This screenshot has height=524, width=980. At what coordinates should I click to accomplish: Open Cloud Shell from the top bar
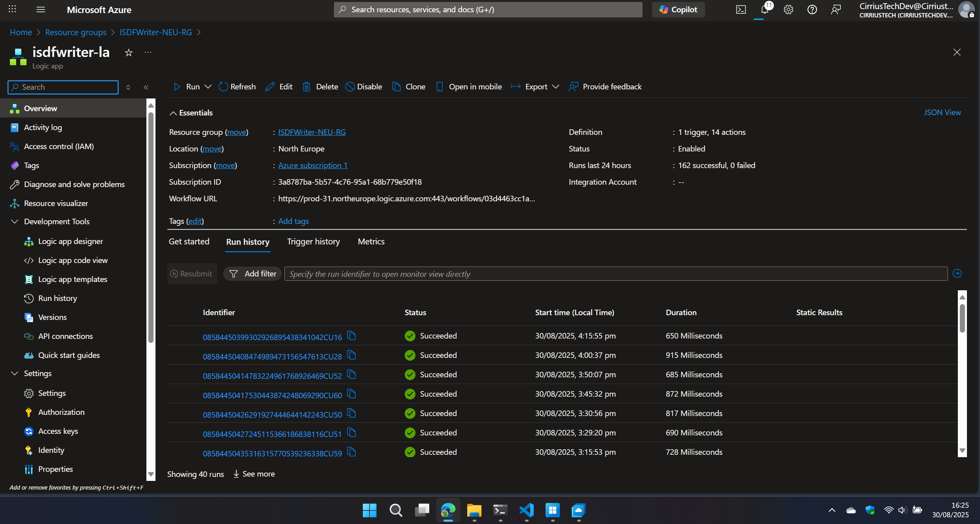pos(741,9)
